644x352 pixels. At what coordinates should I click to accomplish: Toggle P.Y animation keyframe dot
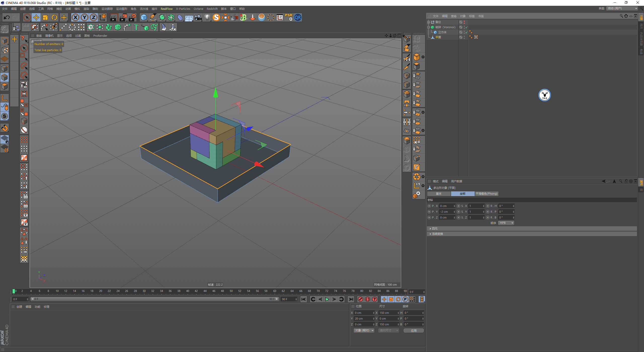pyautogui.click(x=429, y=212)
